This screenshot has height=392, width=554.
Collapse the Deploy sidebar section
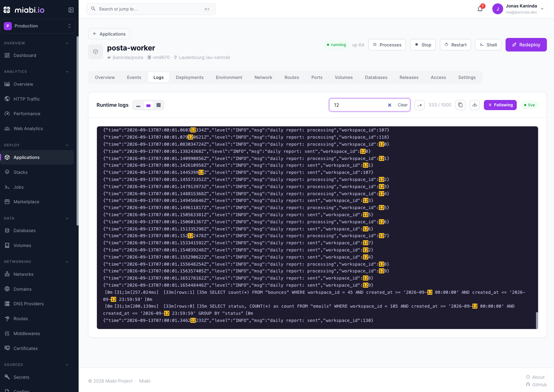click(67, 145)
